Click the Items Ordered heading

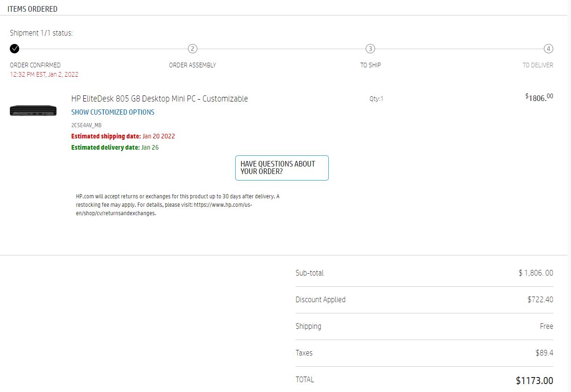click(32, 9)
